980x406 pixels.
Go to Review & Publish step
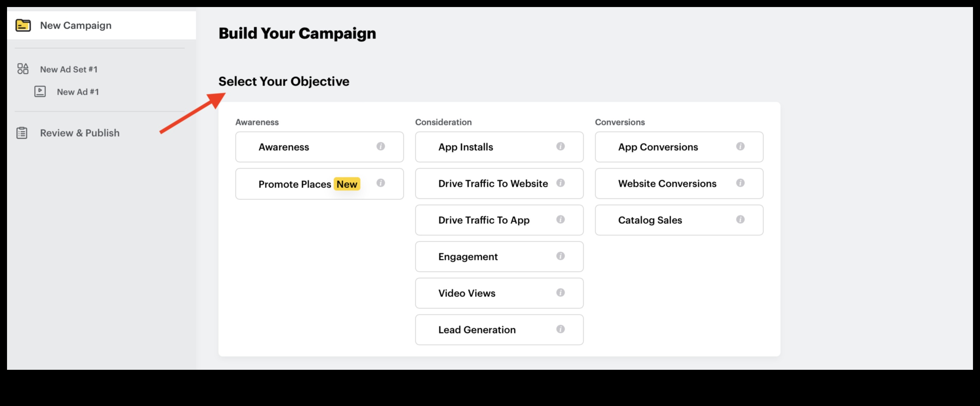coord(79,133)
